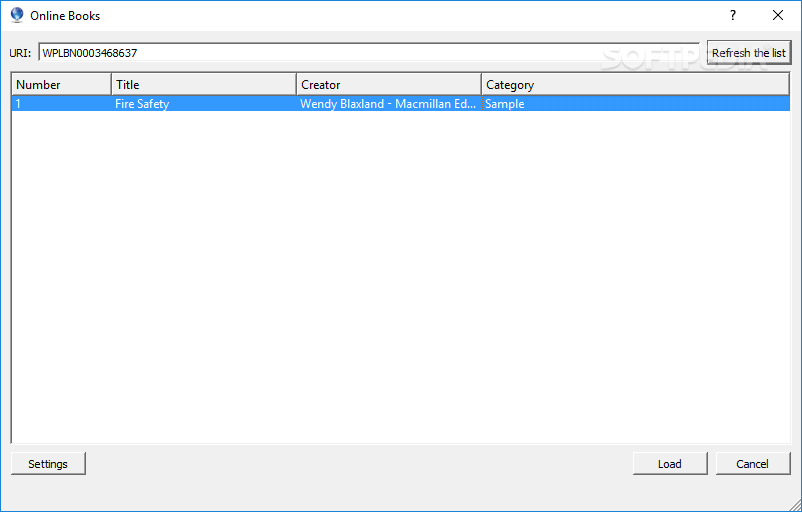Sort by the Category column header
This screenshot has width=802, height=512.
[635, 84]
